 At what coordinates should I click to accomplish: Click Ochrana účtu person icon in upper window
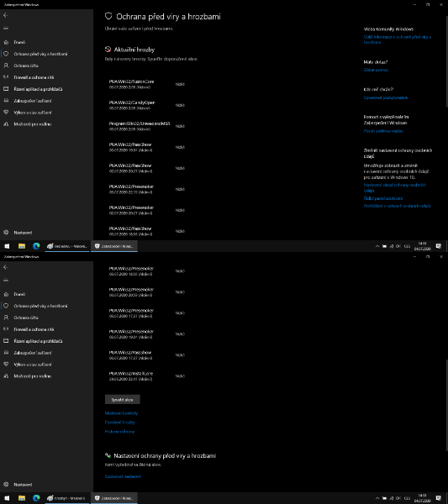pos(6,66)
